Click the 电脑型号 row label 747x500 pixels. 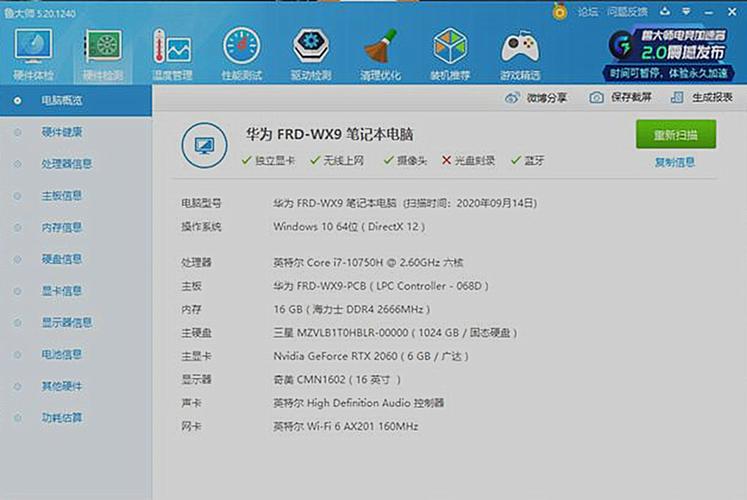pyautogui.click(x=201, y=203)
